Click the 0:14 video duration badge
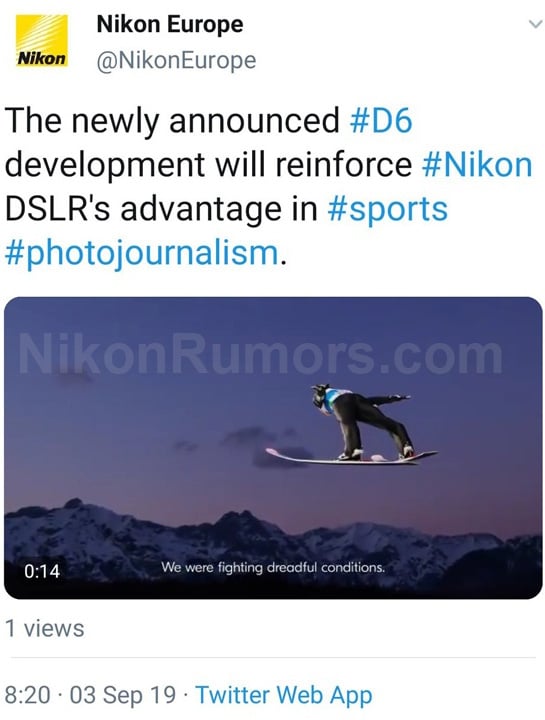The height and width of the screenshot is (720, 545). click(x=42, y=571)
